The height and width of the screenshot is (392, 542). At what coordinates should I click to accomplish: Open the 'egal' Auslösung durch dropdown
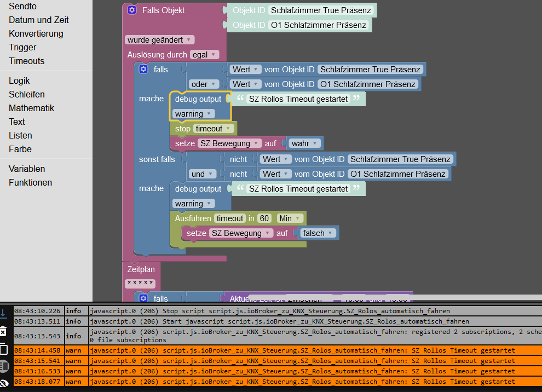pos(204,55)
